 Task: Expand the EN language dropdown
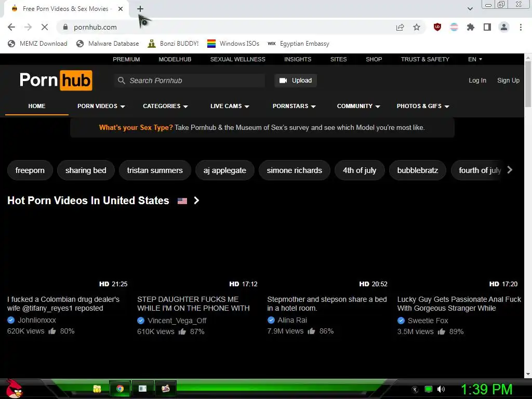click(475, 59)
